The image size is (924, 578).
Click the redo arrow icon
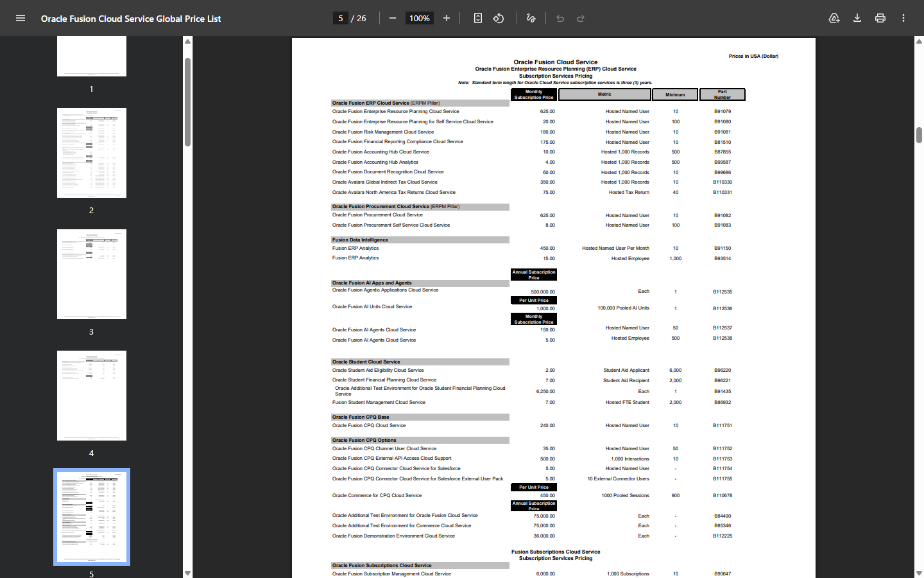point(581,18)
